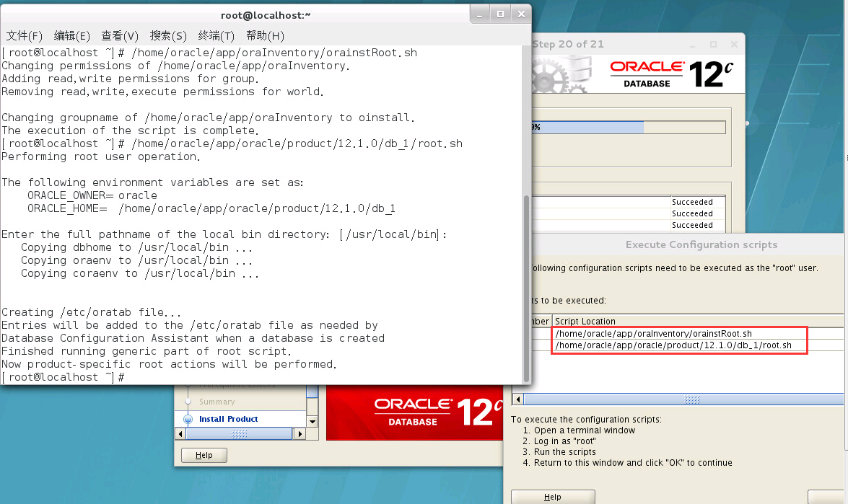Open the 搜索(S) menu in terminal
Image resolution: width=848 pixels, height=504 pixels.
pos(168,35)
